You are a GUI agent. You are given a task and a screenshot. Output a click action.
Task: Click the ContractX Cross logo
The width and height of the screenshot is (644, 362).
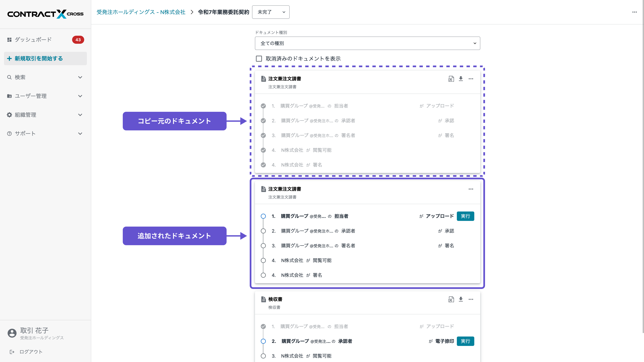pos(45,14)
